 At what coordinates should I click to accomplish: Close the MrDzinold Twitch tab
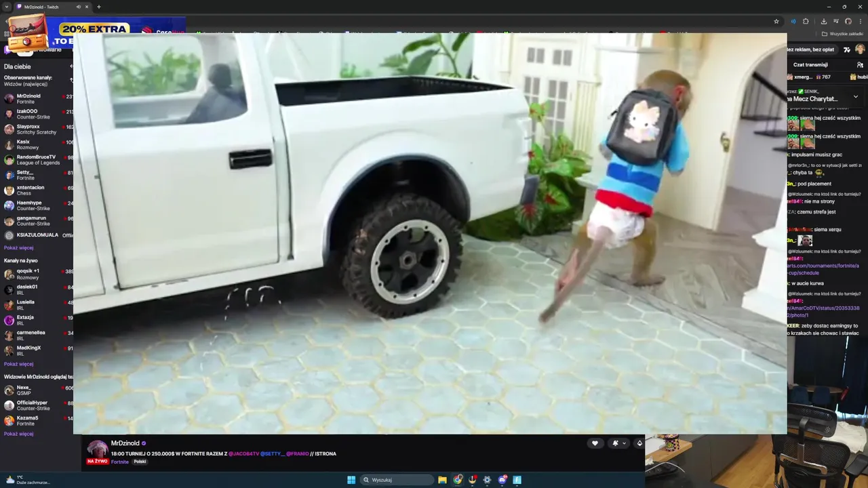click(x=88, y=7)
